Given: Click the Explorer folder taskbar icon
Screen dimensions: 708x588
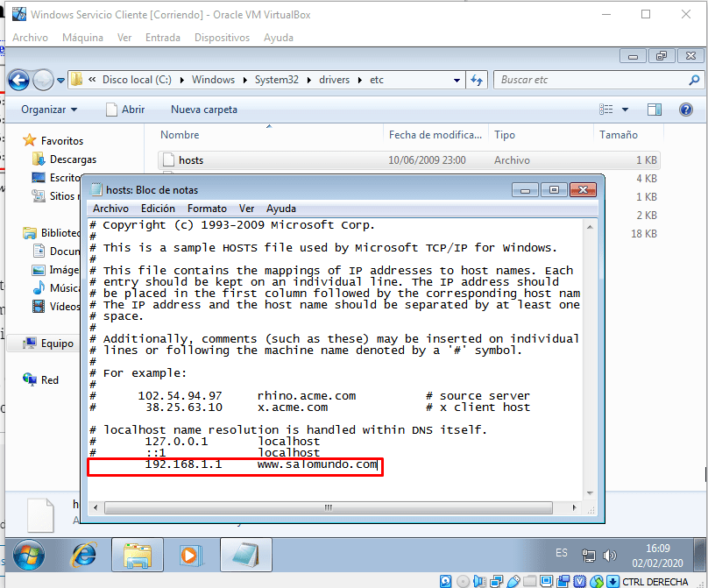Looking at the screenshot, I should [x=137, y=554].
